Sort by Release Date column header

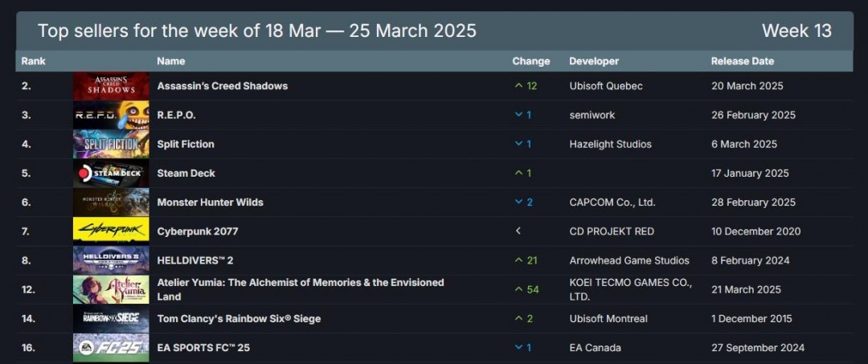click(x=743, y=61)
